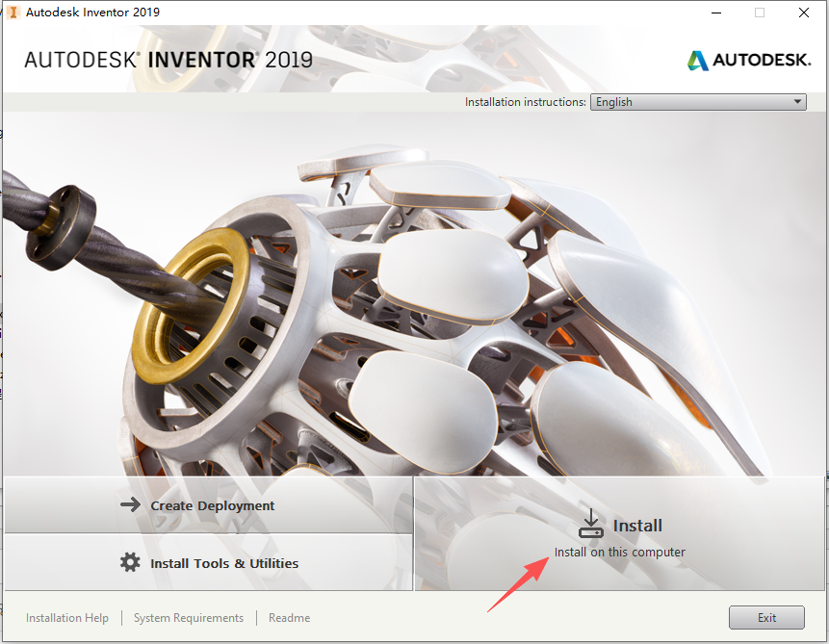The height and width of the screenshot is (644, 829).
Task: Open the Readme document
Action: (x=289, y=617)
